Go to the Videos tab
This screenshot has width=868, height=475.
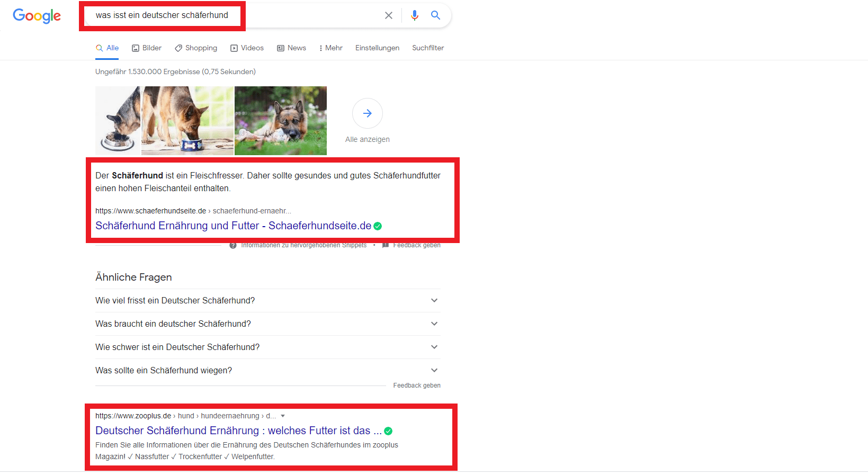[x=247, y=48]
